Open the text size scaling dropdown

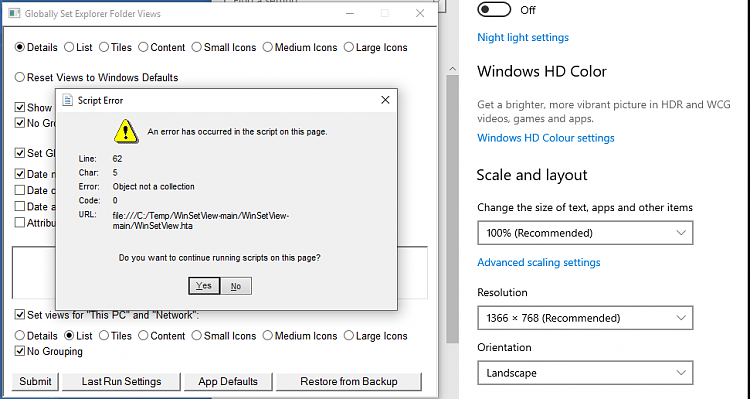coord(585,233)
